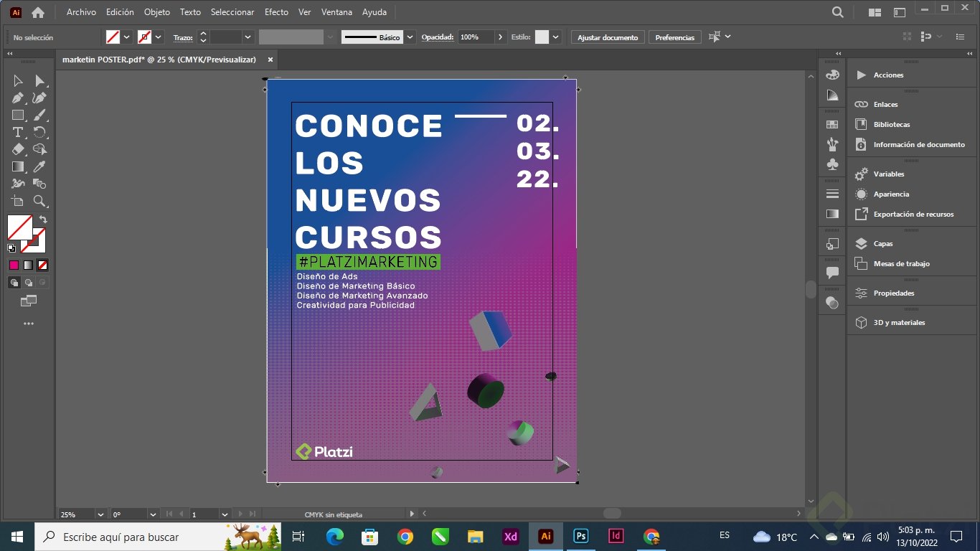Activate Draw Behind mode

(29, 283)
